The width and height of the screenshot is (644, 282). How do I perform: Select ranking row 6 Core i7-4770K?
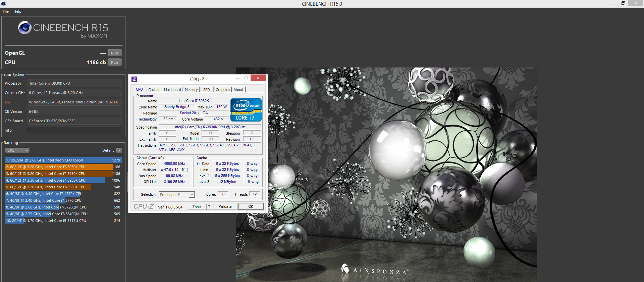point(63,194)
